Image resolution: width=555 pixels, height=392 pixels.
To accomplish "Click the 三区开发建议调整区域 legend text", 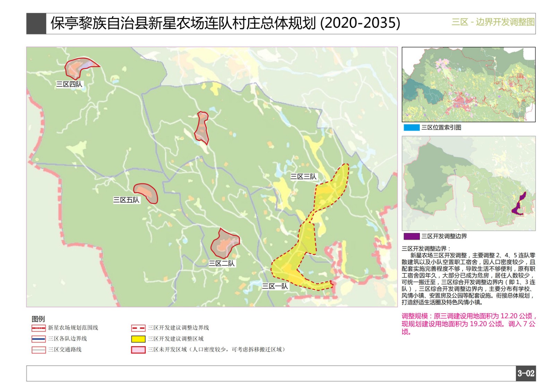I will pyautogui.click(x=176, y=339).
